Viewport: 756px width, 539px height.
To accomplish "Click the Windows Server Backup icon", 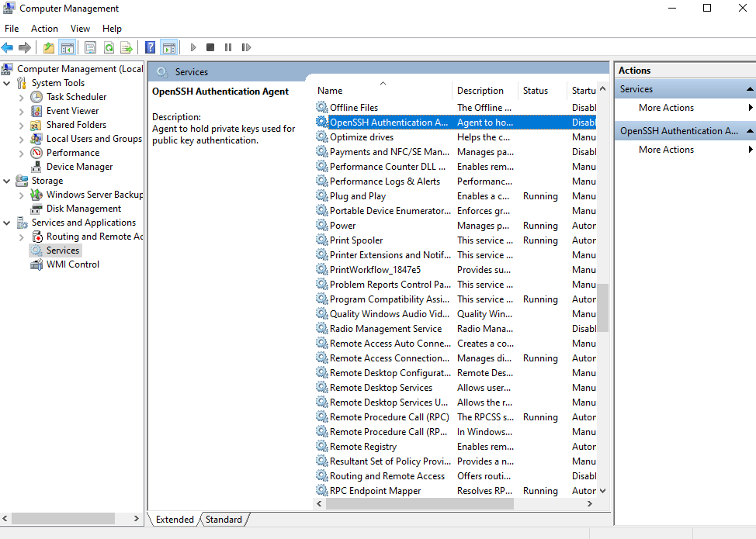I will click(x=36, y=195).
